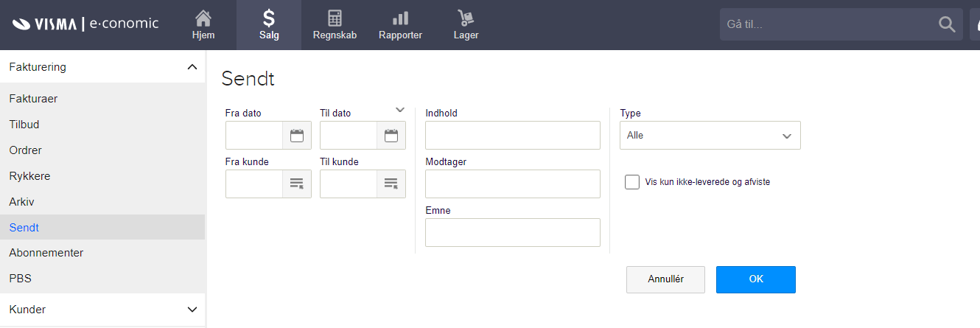The width and height of the screenshot is (980, 328).
Task: Open the Til dato calendar picker
Action: 391,136
